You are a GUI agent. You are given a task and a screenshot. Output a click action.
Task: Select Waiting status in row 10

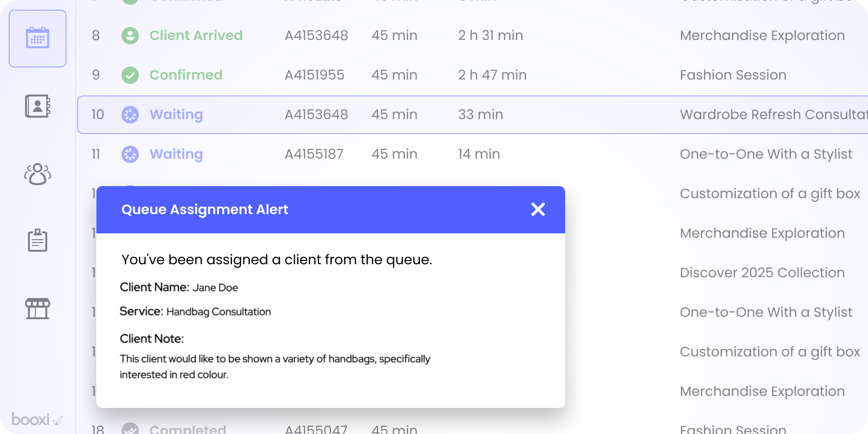pyautogui.click(x=176, y=115)
